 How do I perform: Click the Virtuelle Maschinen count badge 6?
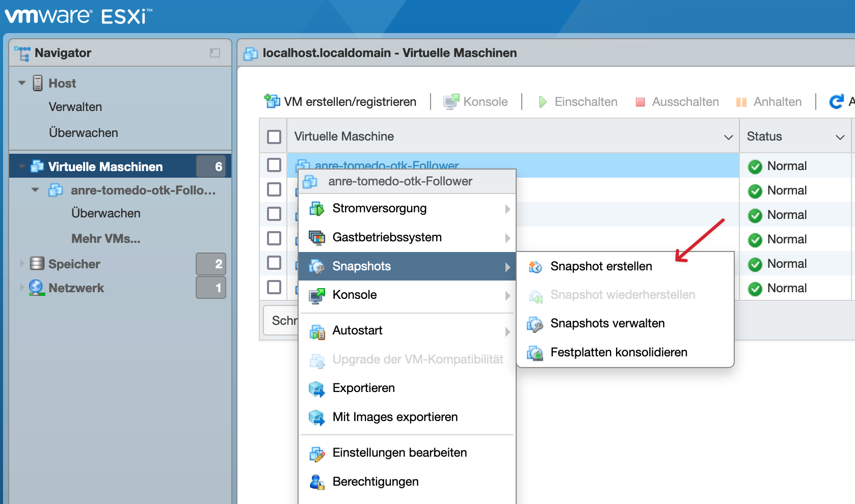[x=211, y=166]
